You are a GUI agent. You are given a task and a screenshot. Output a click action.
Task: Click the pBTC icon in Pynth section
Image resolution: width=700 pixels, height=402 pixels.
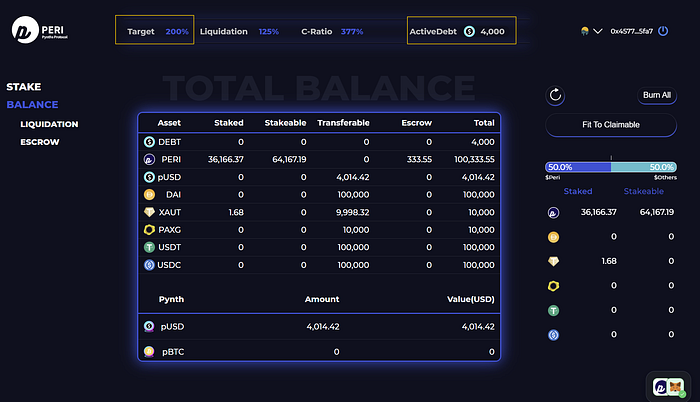click(149, 352)
